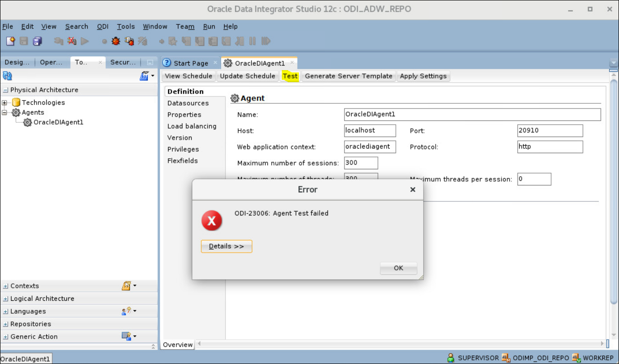Open the Load balancing side tab
The image size is (619, 364).
coord(192,126)
